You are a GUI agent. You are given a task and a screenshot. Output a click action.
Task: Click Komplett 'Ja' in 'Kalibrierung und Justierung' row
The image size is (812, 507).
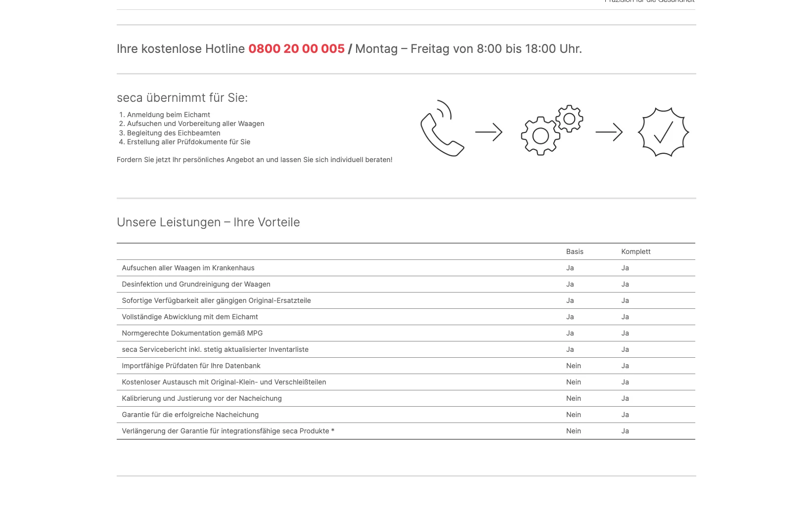(625, 398)
